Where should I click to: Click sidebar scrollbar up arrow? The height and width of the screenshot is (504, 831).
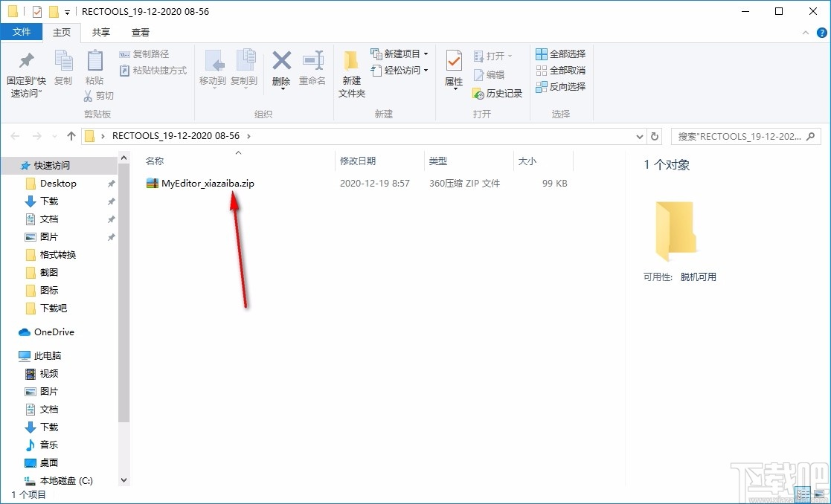[x=123, y=158]
